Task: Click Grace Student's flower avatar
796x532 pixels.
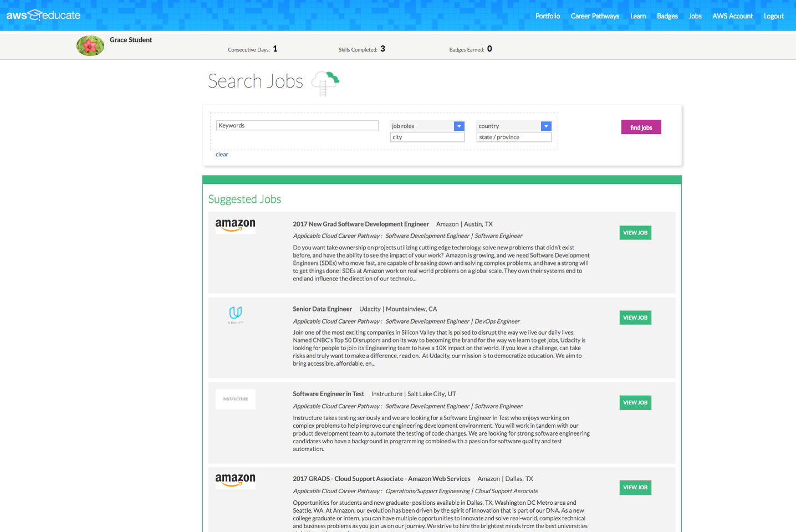Action: point(90,45)
